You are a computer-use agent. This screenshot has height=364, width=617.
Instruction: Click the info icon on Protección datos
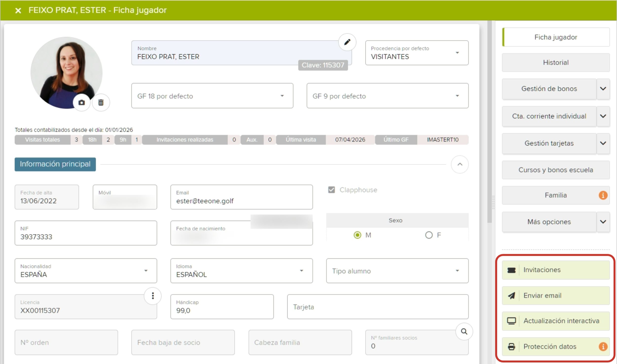pos(603,347)
